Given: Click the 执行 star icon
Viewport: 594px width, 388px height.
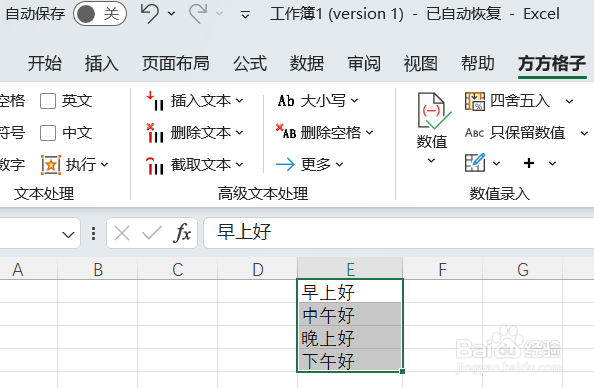Looking at the screenshot, I should coord(51,165).
